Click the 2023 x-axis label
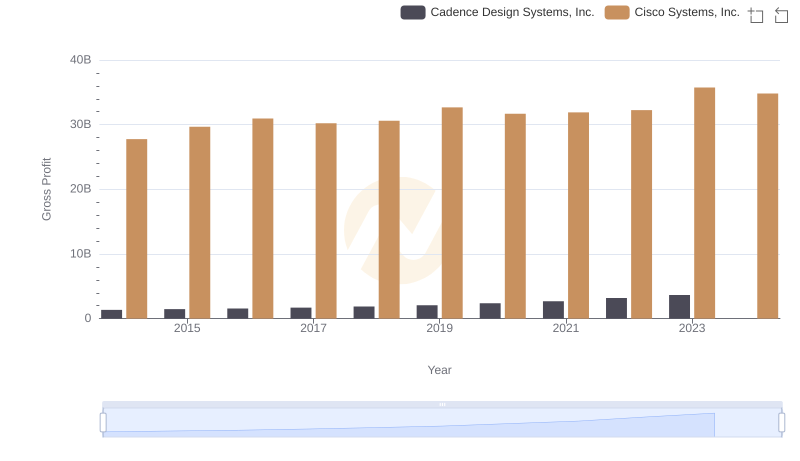Viewport: 800px width, 461px height. click(x=692, y=328)
